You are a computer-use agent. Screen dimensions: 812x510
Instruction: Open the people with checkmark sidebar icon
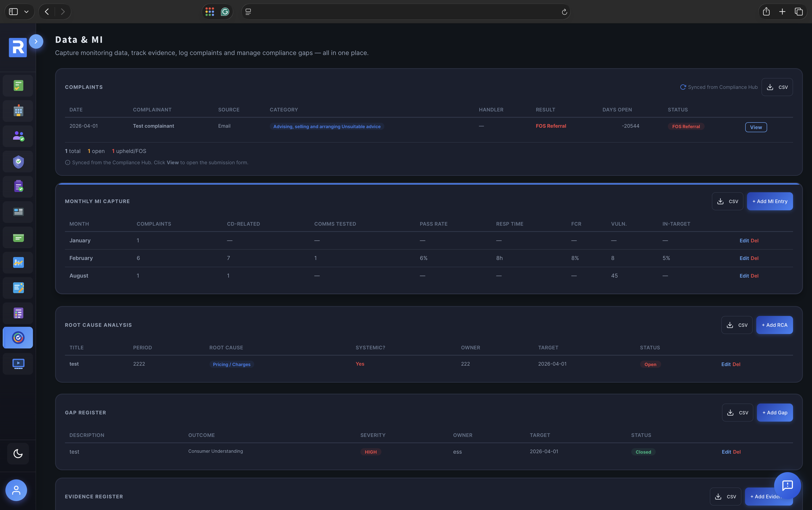pyautogui.click(x=18, y=136)
